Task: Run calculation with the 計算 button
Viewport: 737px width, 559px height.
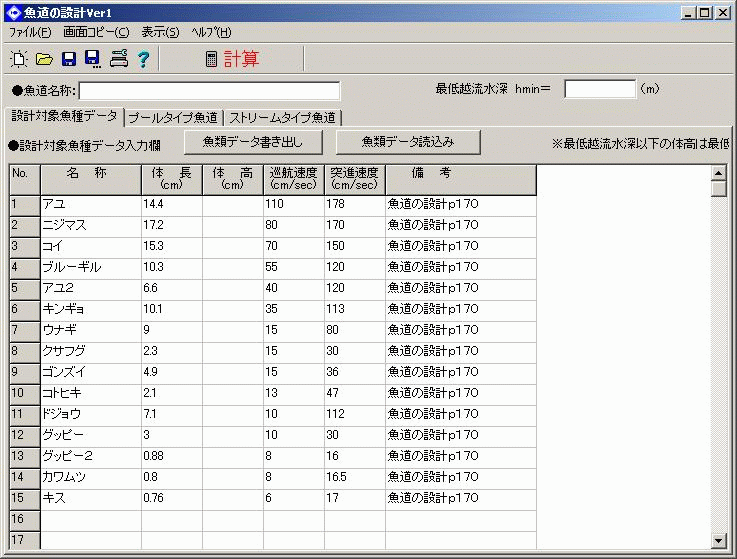Action: pos(232,59)
